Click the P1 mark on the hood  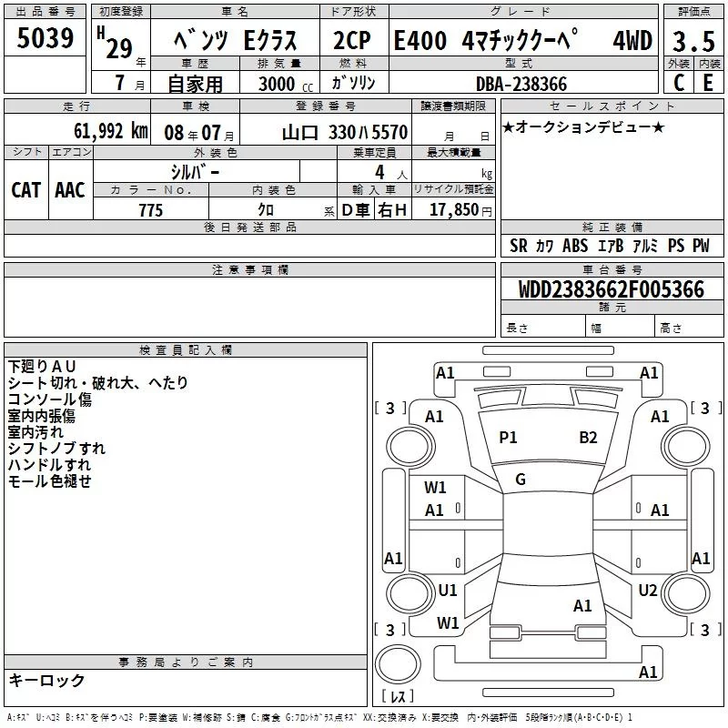pos(508,438)
